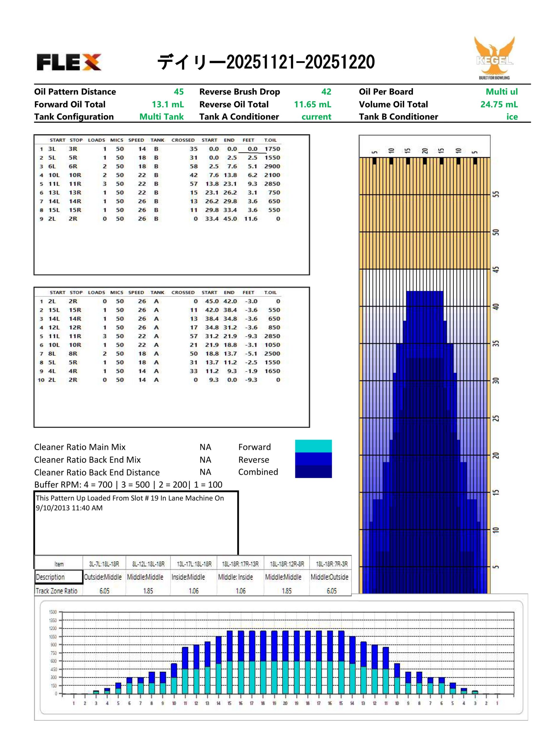The image size is (535, 756).
Task: Click Tank B Conditioner value ice
Action: tap(512, 117)
